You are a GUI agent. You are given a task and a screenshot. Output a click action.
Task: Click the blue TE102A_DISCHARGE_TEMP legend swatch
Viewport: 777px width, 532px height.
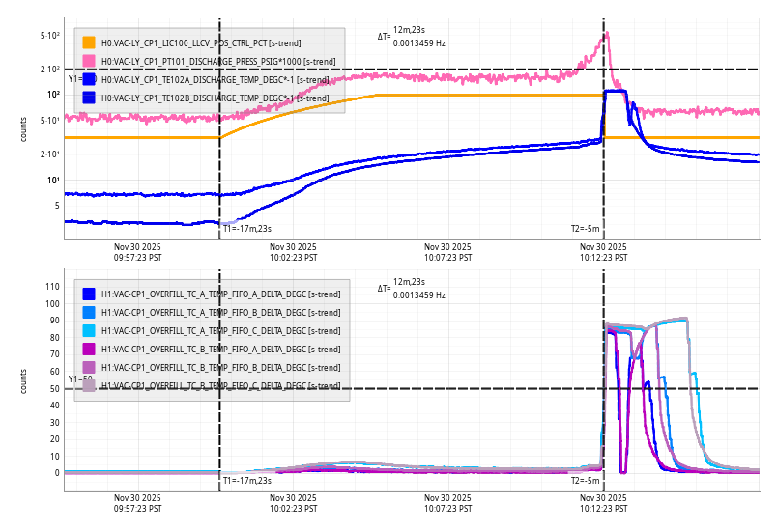(89, 79)
